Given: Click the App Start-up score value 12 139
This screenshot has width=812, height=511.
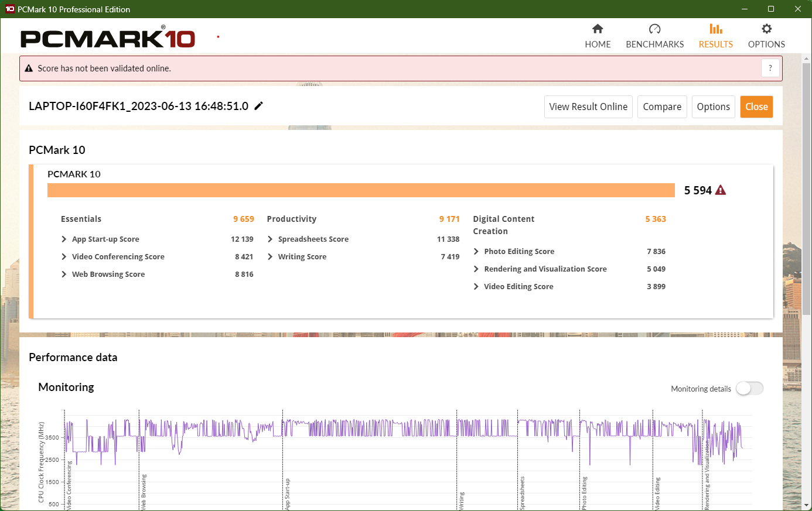Looking at the screenshot, I should pos(242,239).
